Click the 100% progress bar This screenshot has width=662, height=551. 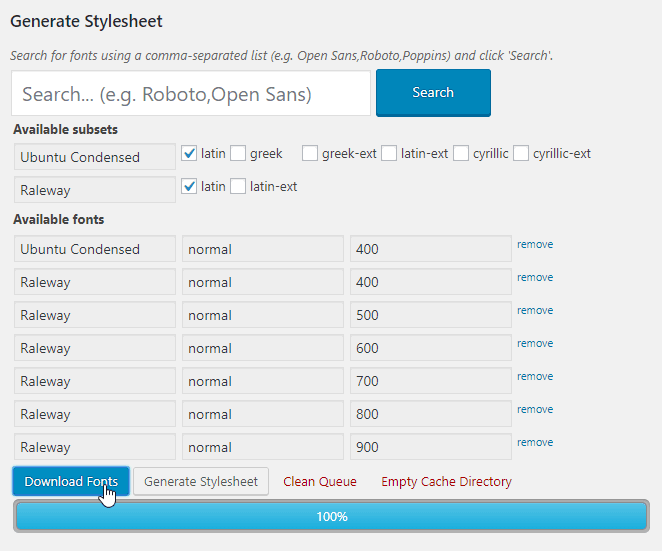[x=331, y=517]
